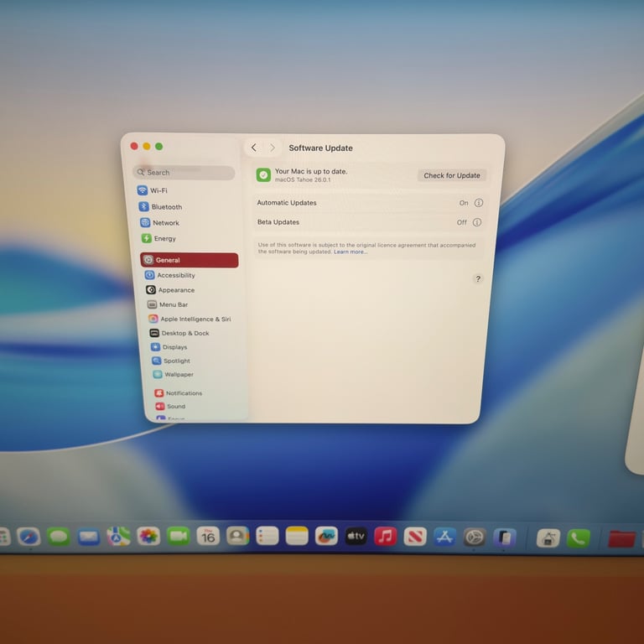Open Bluetooth settings in sidebar
The width and height of the screenshot is (644, 644).
(x=160, y=206)
